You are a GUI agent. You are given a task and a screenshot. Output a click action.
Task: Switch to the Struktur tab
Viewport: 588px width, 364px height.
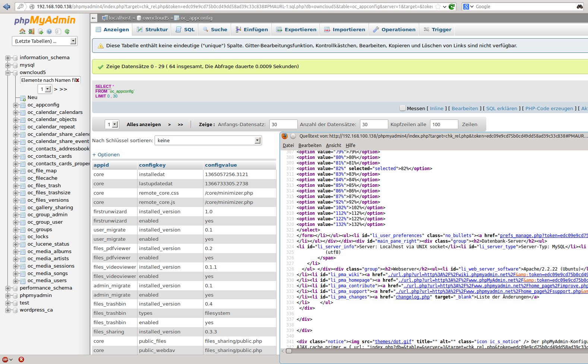[x=152, y=29]
